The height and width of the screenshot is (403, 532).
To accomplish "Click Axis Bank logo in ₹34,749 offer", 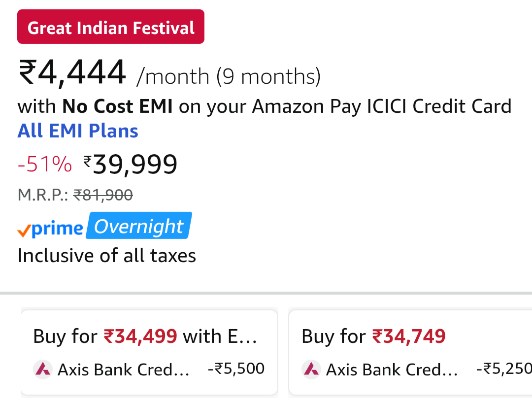I will pos(311,369).
